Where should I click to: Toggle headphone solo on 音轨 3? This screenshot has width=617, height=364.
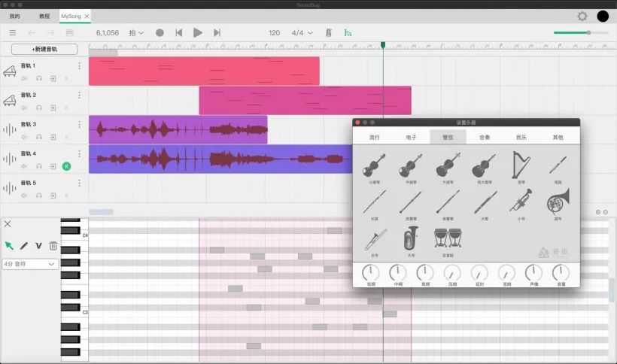38,137
